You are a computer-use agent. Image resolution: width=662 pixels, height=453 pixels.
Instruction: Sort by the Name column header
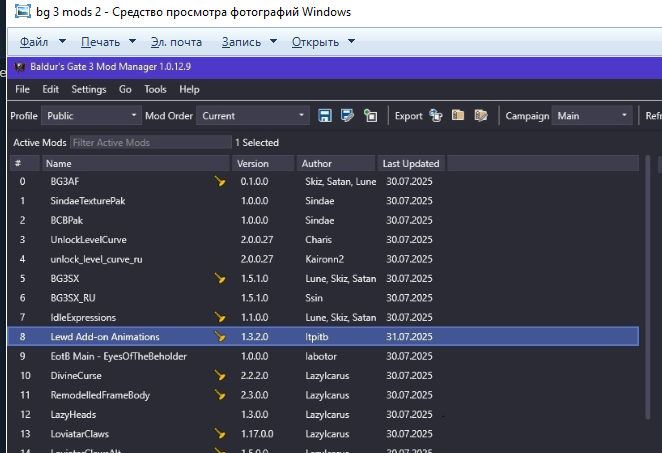click(136, 163)
